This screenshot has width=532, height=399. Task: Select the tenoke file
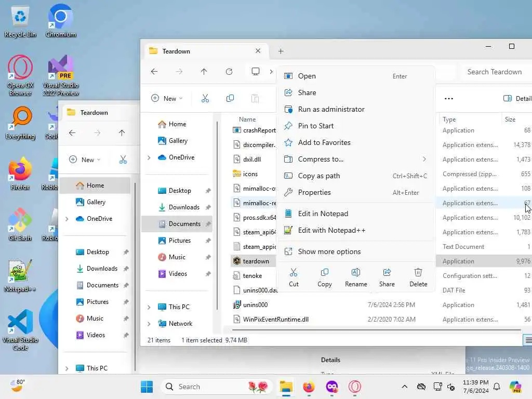click(x=252, y=275)
